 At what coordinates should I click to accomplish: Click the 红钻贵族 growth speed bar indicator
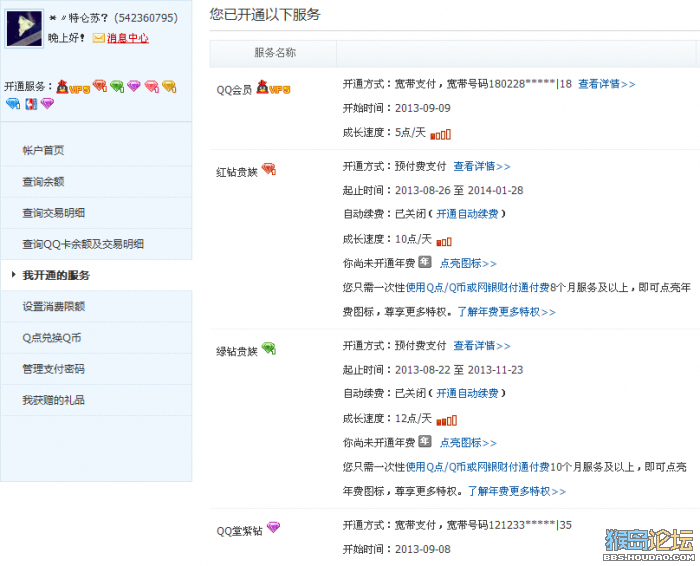[444, 242]
